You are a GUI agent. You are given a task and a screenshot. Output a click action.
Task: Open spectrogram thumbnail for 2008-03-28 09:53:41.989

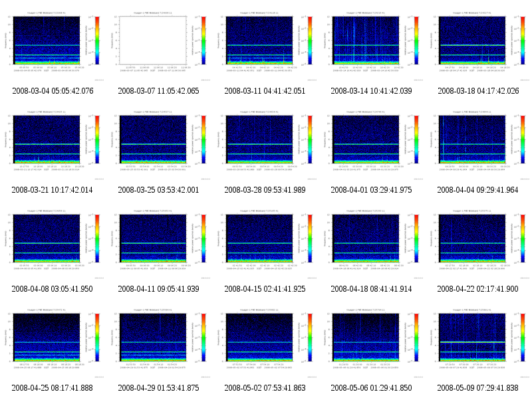267,144
